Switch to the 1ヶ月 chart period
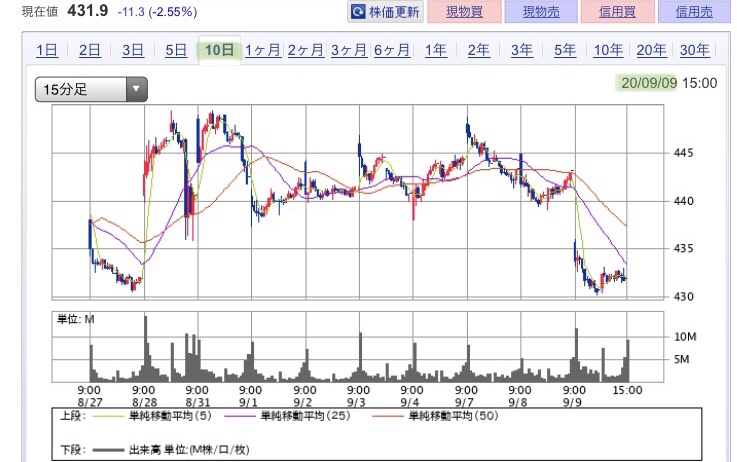This screenshot has width=737, height=462. (263, 50)
